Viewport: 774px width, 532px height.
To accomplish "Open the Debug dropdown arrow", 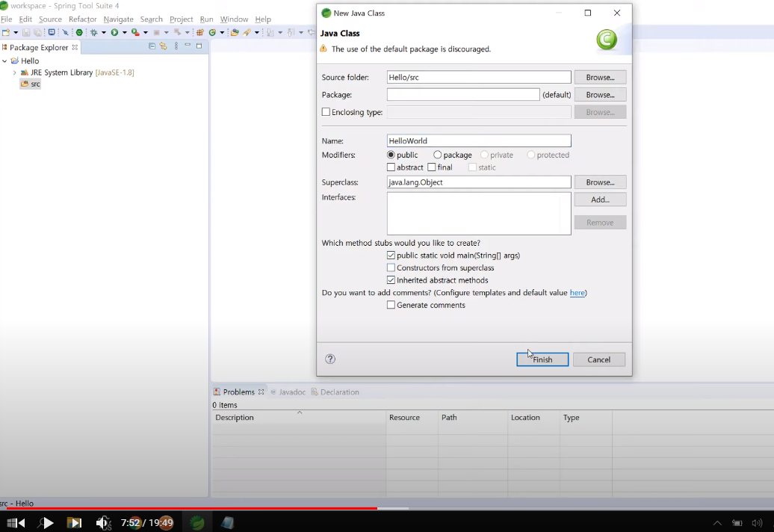I will point(104,33).
